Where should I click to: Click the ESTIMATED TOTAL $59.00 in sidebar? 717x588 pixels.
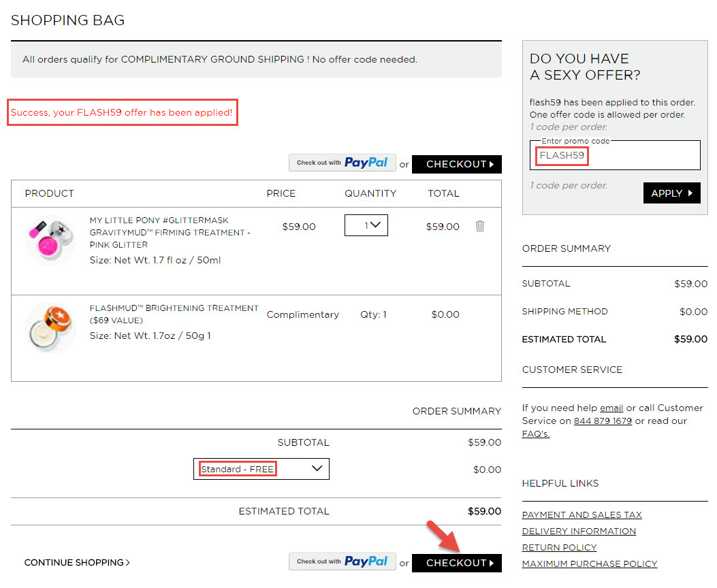pos(615,339)
